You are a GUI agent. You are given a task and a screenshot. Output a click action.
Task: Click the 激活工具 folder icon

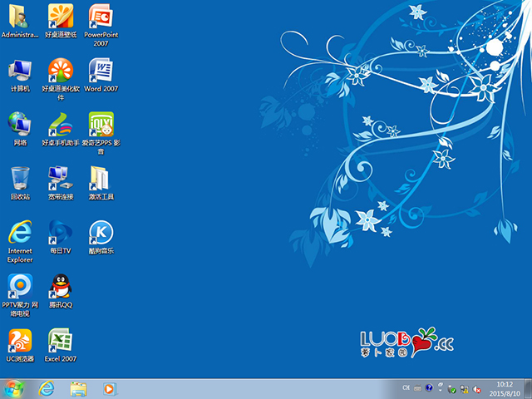[101, 178]
